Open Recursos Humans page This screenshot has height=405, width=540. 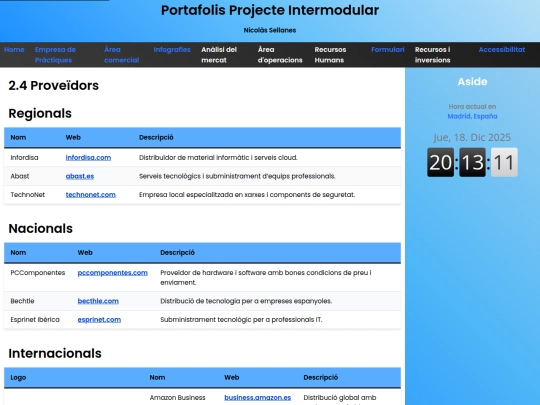click(x=330, y=55)
